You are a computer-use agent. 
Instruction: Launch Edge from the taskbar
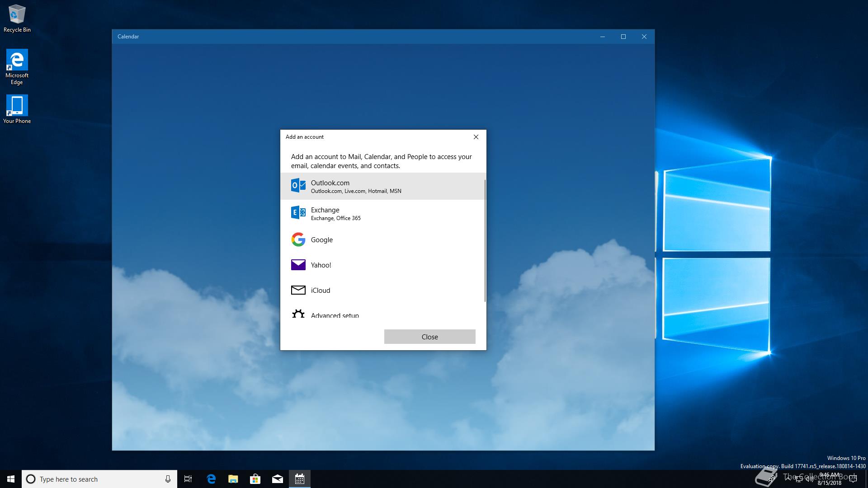click(211, 479)
